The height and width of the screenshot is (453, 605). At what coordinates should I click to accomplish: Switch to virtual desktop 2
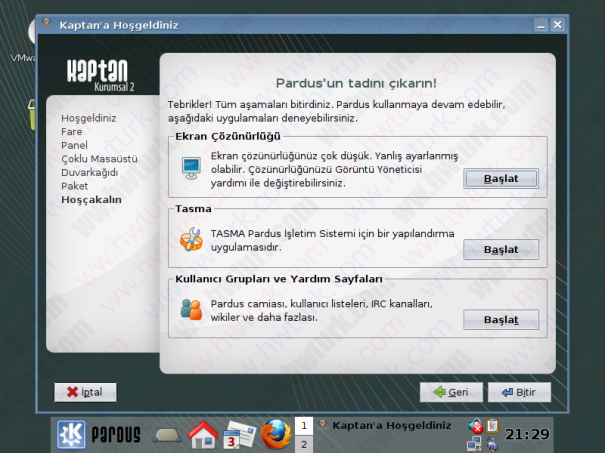click(304, 444)
